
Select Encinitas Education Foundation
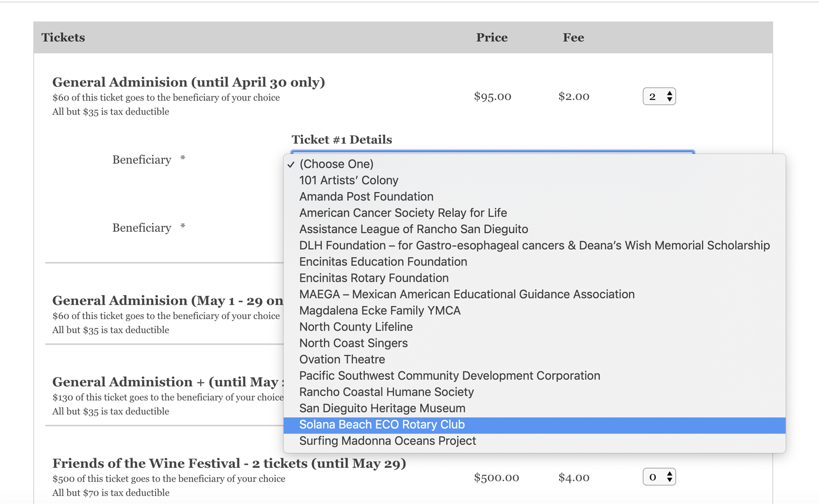[x=383, y=262]
